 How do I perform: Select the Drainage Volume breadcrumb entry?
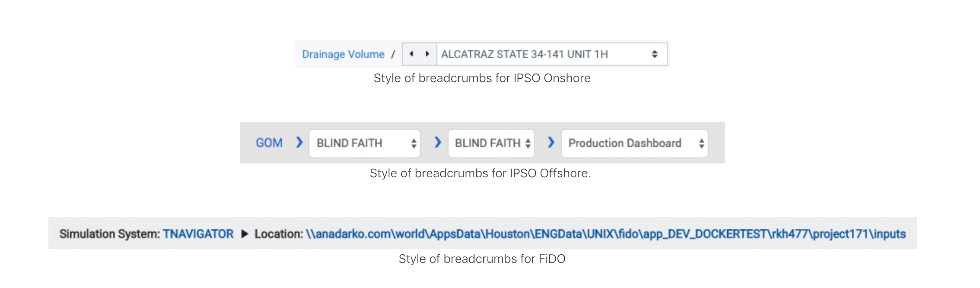point(343,54)
